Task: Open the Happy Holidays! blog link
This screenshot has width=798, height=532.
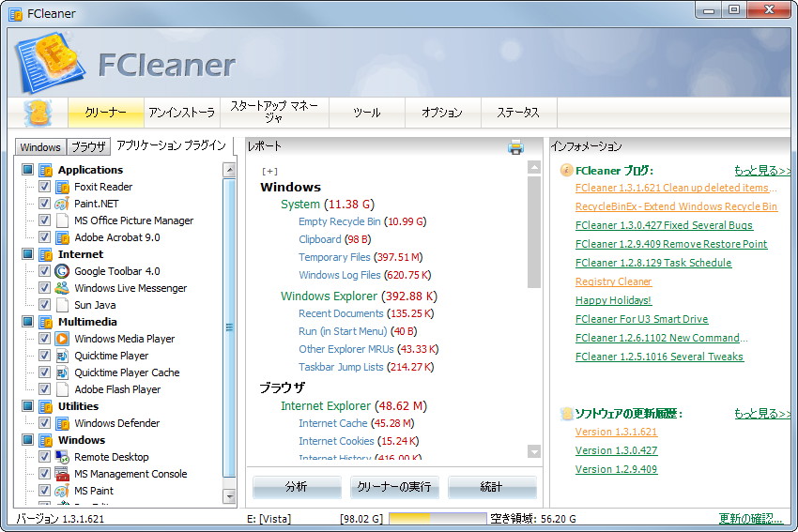Action: (613, 300)
